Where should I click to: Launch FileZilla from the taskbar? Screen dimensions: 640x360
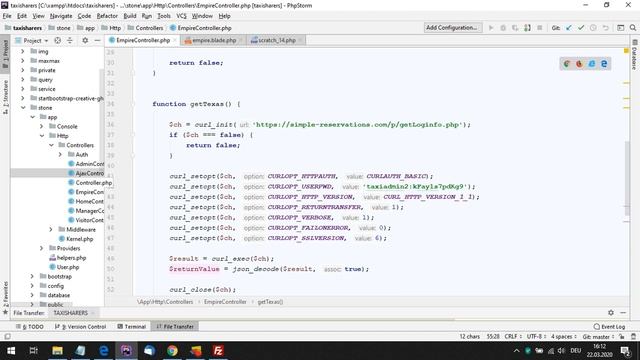(218, 351)
